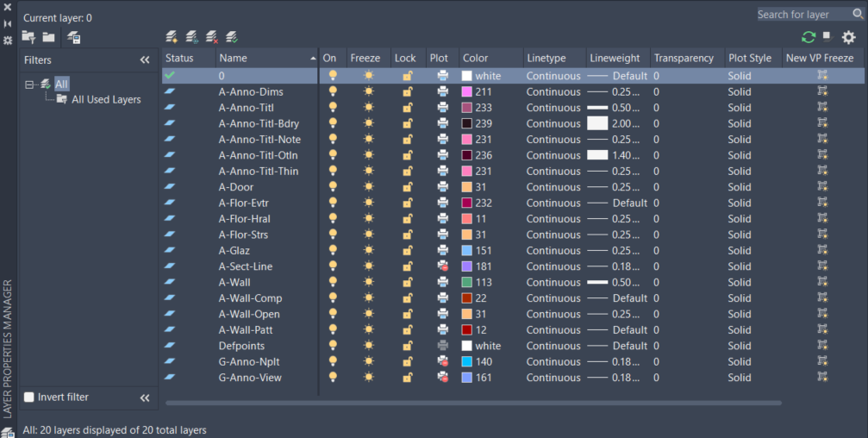Click the Delete Layer icon
The height and width of the screenshot is (438, 868).
pyautogui.click(x=212, y=37)
